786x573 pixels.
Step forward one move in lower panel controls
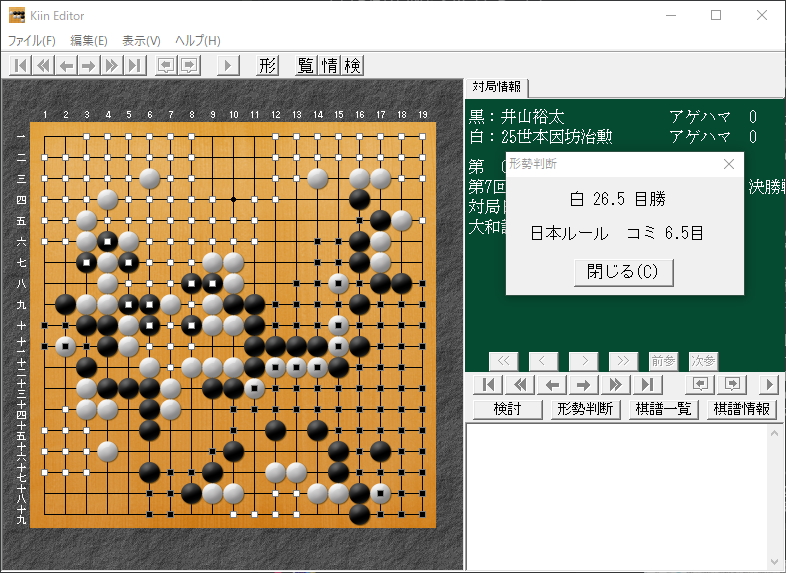pyautogui.click(x=583, y=385)
